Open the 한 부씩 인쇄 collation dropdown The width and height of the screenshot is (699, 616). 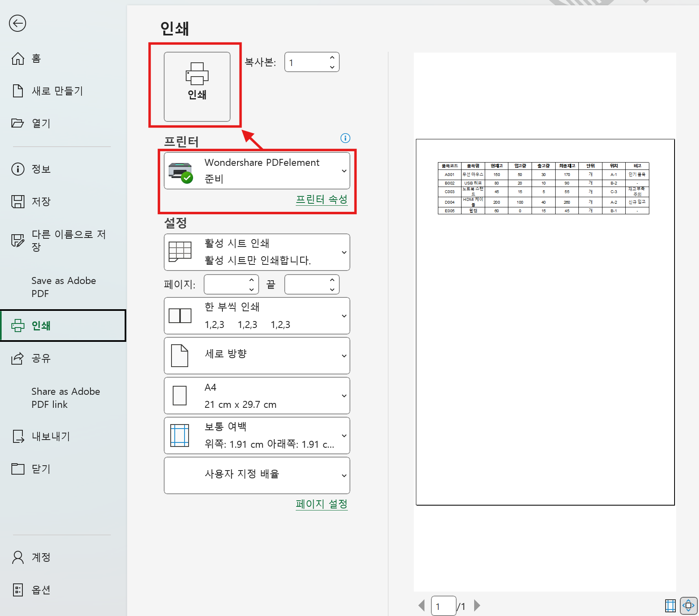(x=257, y=316)
